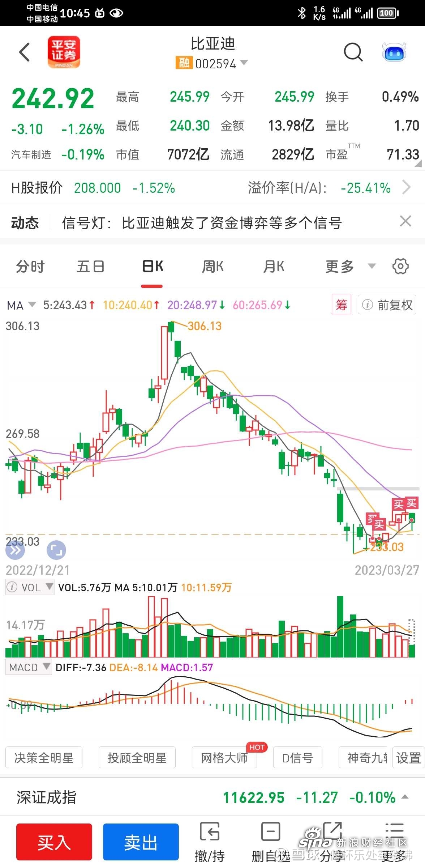The image size is (425, 868).
Task: Select D信号 indicator
Action: [298, 757]
